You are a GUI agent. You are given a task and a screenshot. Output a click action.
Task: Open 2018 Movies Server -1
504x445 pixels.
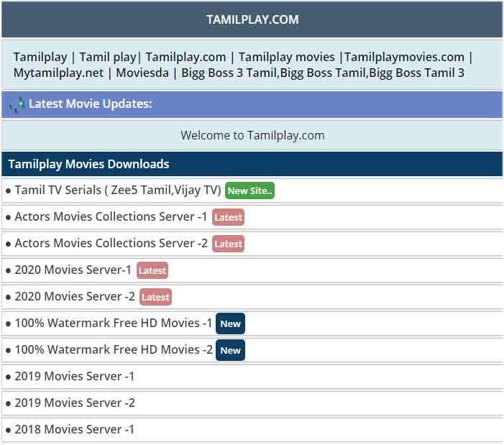pos(75,430)
